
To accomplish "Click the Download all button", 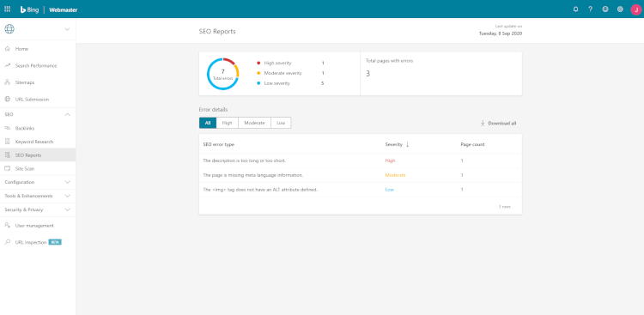I will [498, 123].
